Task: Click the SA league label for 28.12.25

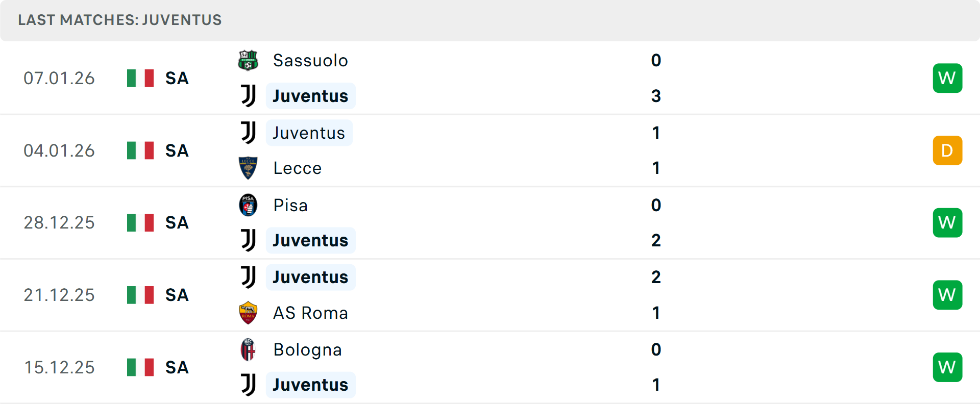Action: pos(177,223)
